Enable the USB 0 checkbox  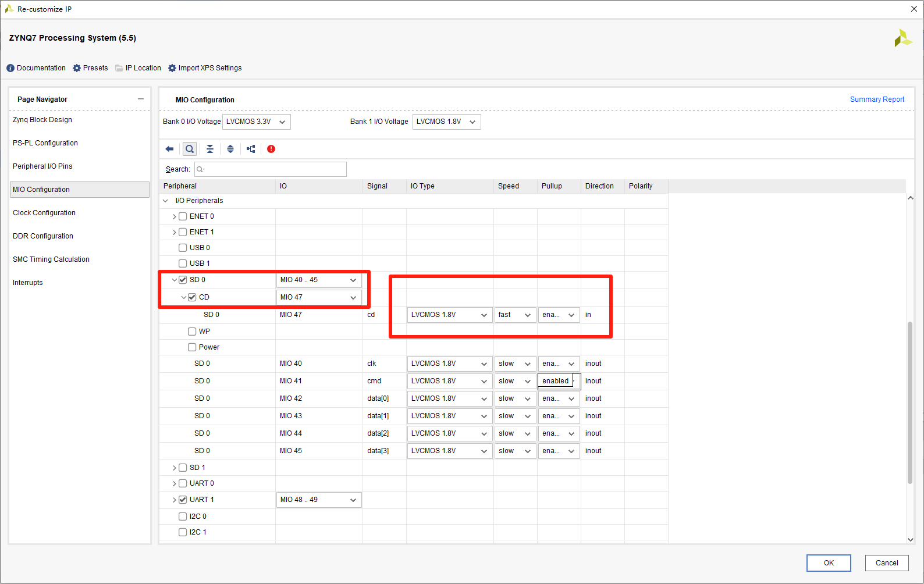click(x=183, y=248)
